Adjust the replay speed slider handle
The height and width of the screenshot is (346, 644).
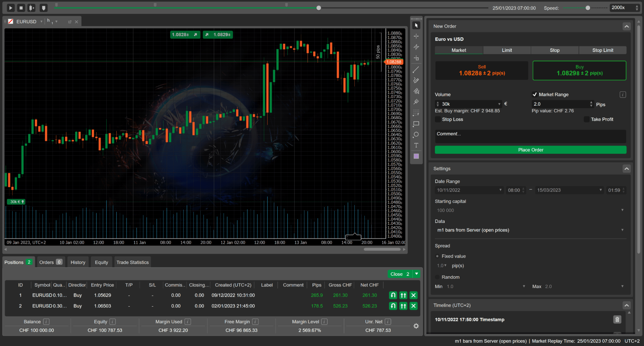pos(588,8)
